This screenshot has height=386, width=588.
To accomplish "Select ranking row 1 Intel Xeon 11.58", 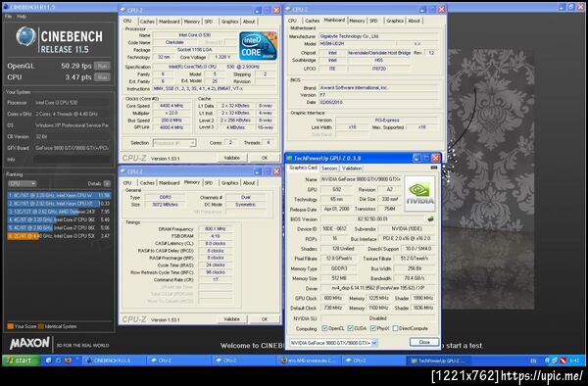I will coord(59,195).
